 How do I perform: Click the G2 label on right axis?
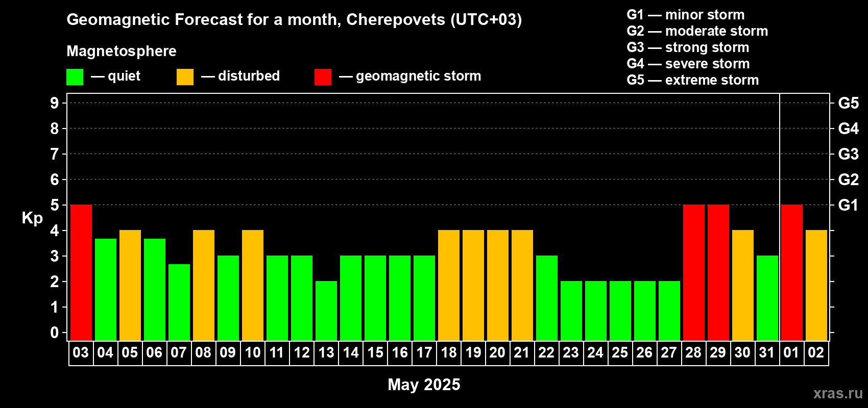(848, 180)
